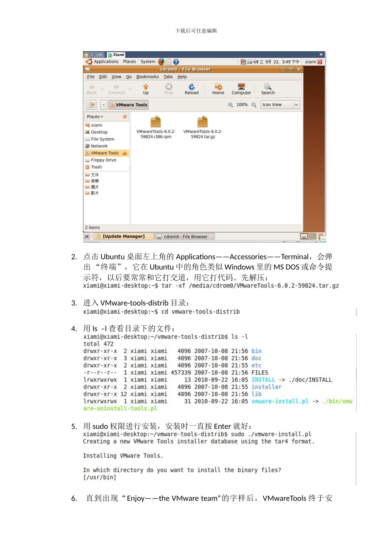The image size is (392, 555).
Task: Click the trash icon in bottom panel
Action: click(x=321, y=237)
